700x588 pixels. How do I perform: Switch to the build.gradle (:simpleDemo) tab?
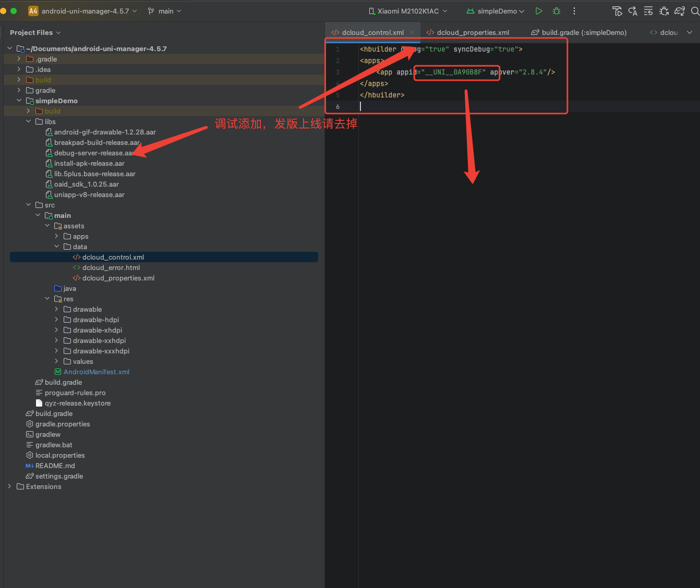click(579, 32)
